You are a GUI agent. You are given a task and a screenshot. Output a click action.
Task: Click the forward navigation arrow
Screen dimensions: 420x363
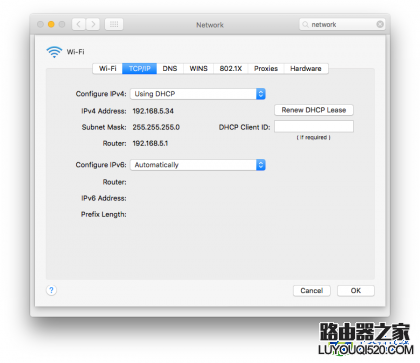pos(93,24)
